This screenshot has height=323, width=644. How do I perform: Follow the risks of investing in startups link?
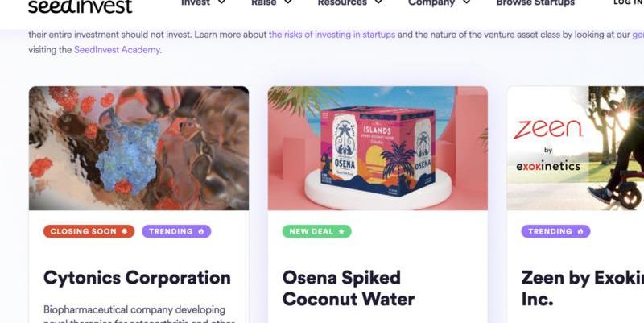point(332,35)
